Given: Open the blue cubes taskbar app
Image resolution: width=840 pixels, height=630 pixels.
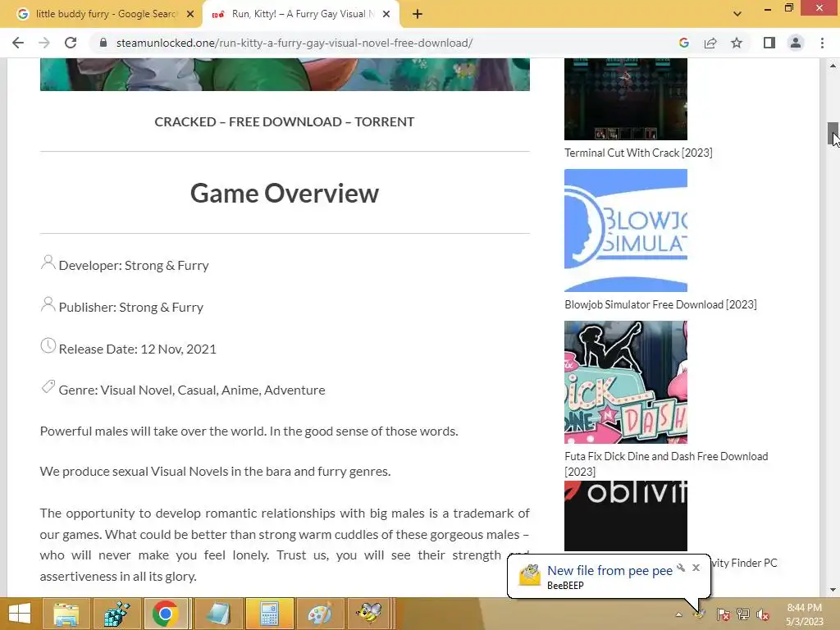Looking at the screenshot, I should click(116, 614).
